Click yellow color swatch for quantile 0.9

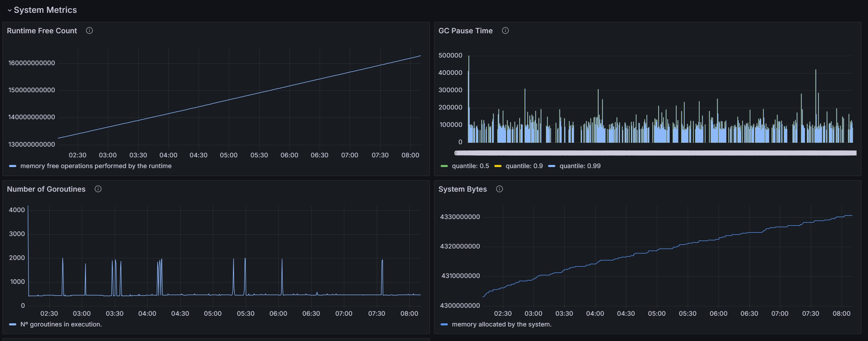[498, 166]
